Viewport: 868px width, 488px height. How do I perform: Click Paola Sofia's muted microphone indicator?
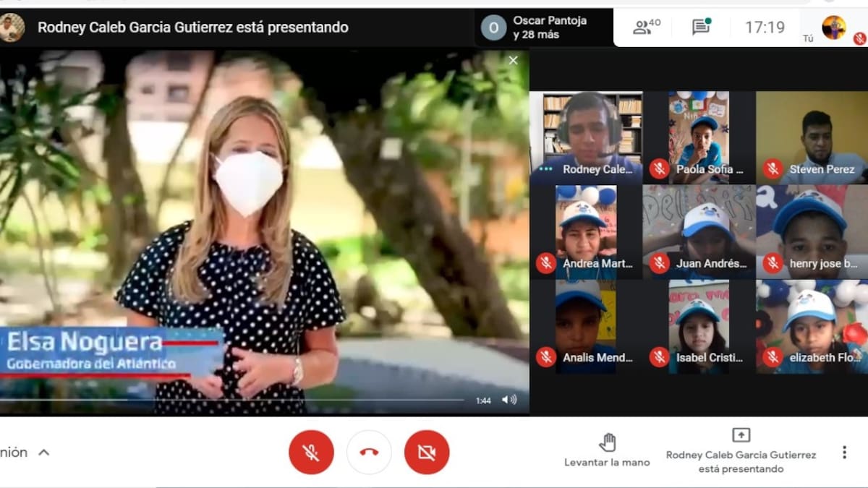pyautogui.click(x=658, y=169)
